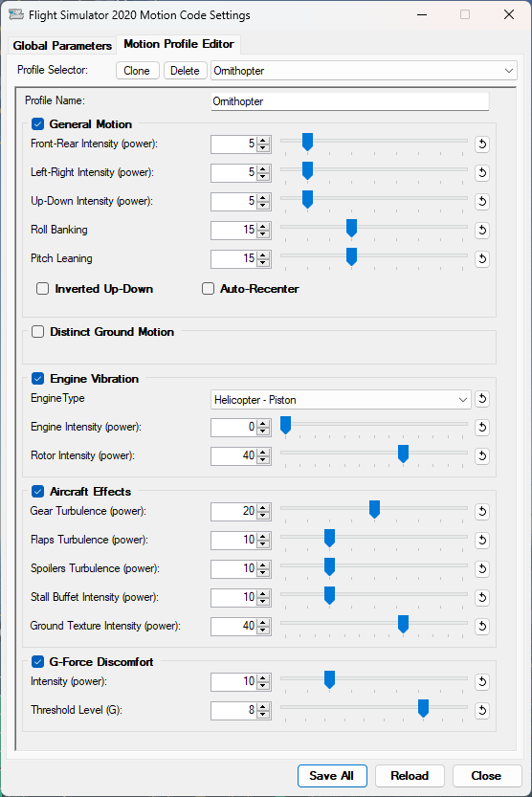Reset Threshold Level (G) icon
Image resolution: width=532 pixels, height=797 pixels.
click(481, 711)
